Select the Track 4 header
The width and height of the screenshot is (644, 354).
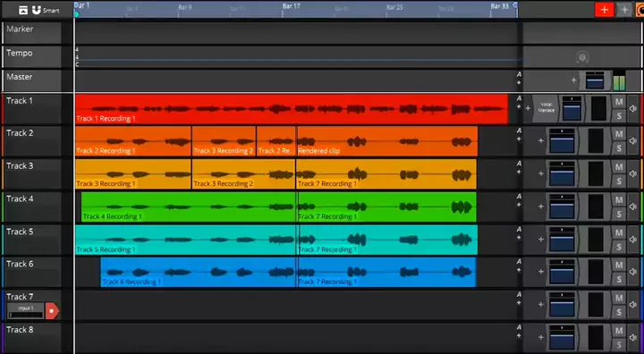click(32, 206)
